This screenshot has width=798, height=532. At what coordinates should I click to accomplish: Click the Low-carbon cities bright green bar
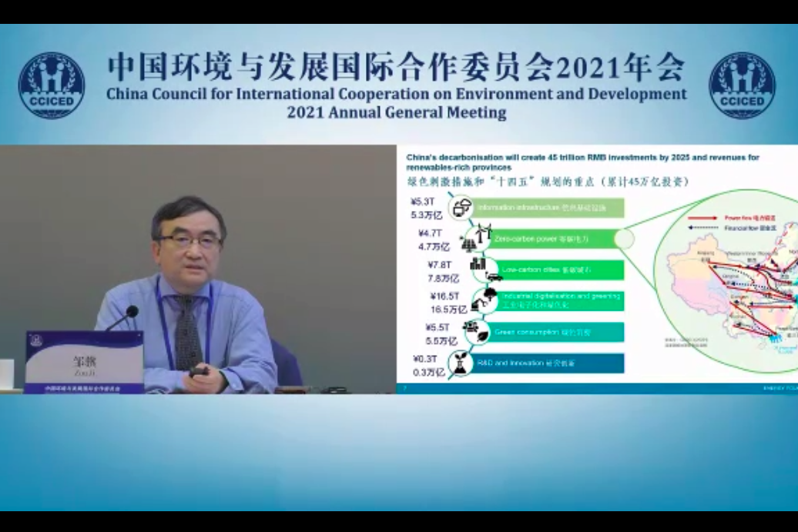click(x=560, y=269)
